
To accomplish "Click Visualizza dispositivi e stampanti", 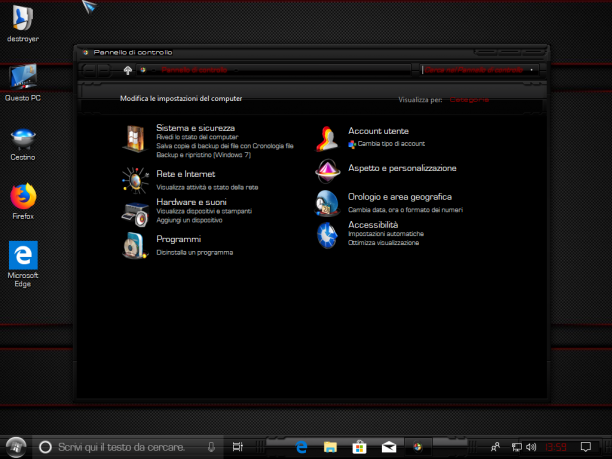I will click(204, 211).
